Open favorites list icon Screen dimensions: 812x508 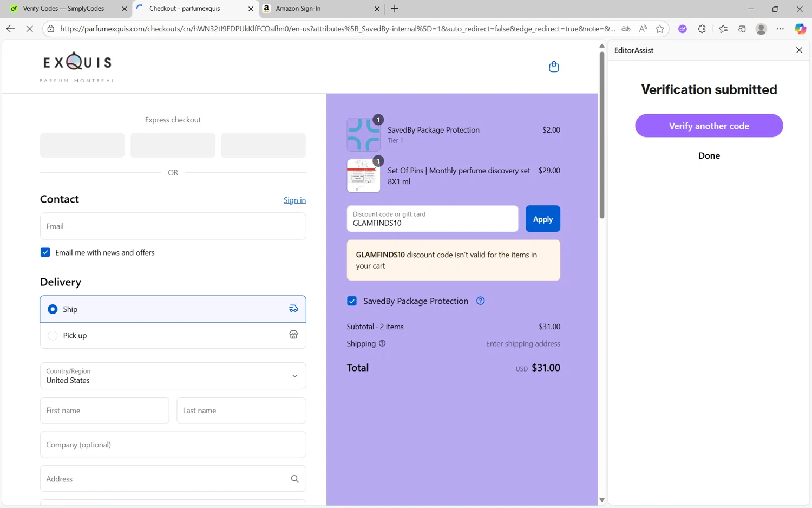point(723,29)
